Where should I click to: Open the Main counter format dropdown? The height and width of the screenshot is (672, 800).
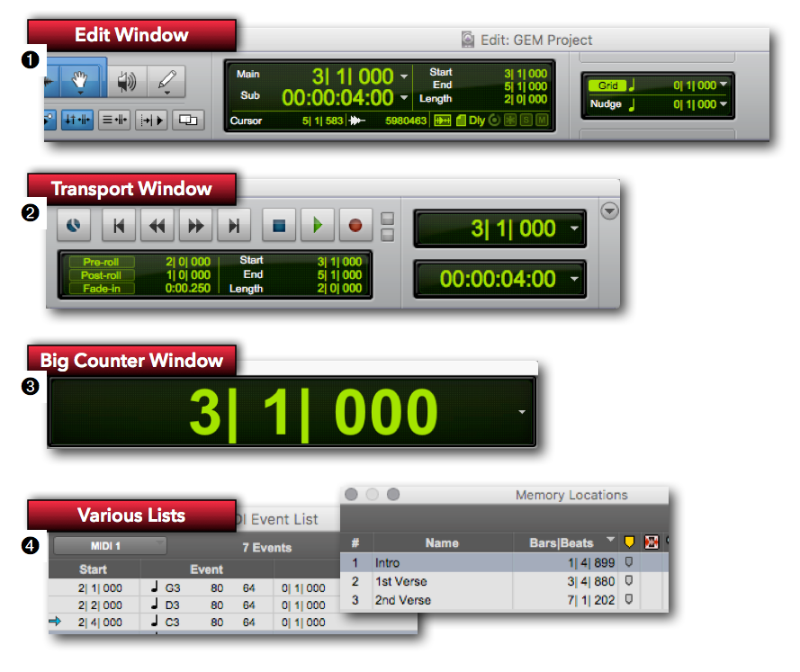point(405,76)
